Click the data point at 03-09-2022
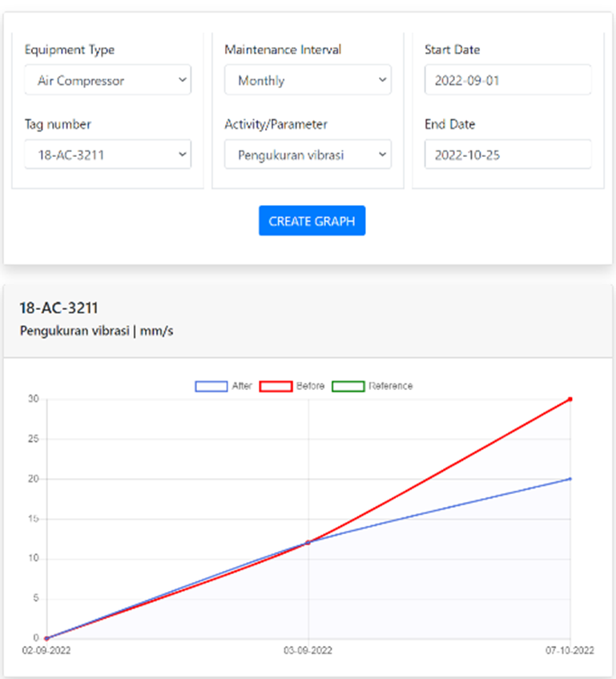Viewport: 616px width, 679px height. point(308,543)
